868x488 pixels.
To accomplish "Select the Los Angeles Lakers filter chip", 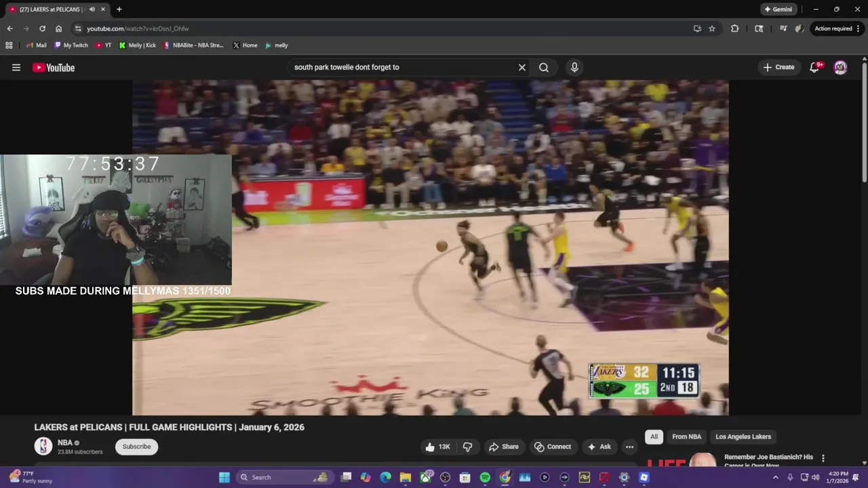I will (743, 436).
